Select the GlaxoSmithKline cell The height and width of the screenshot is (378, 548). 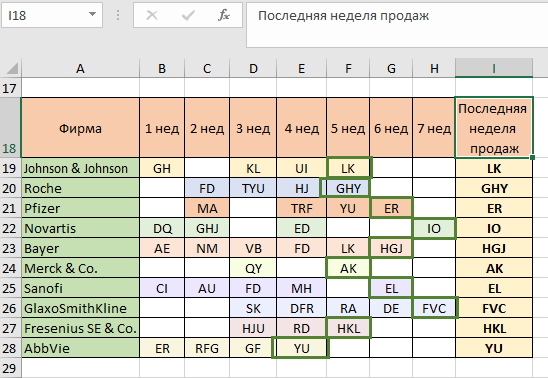tap(80, 308)
